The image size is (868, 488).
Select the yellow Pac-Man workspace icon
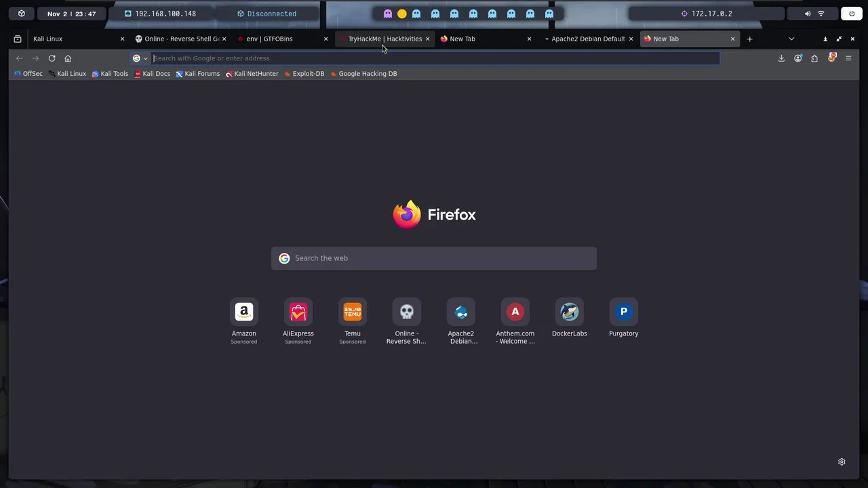(402, 14)
